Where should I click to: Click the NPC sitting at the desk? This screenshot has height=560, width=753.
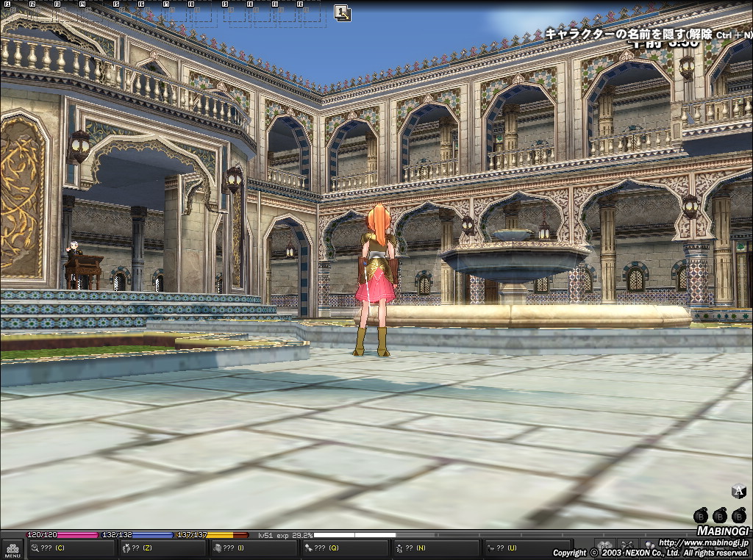[x=74, y=248]
